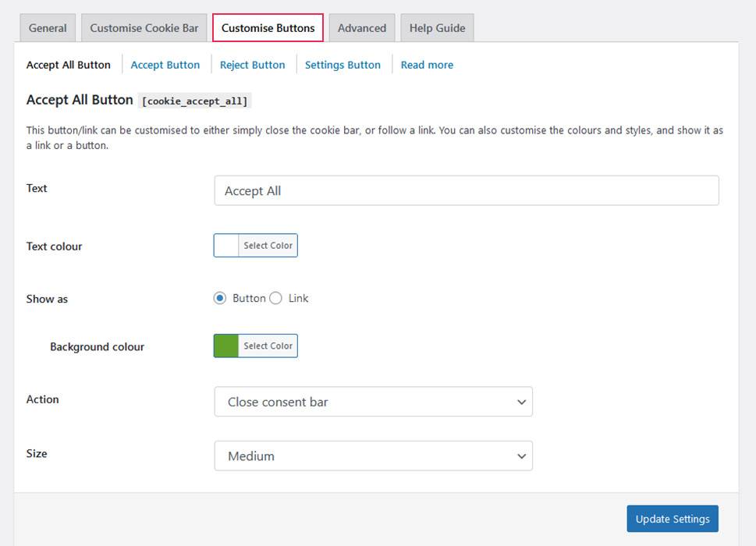Open the Settings Button sub-tab
Screen dimensions: 756x546
pos(343,65)
